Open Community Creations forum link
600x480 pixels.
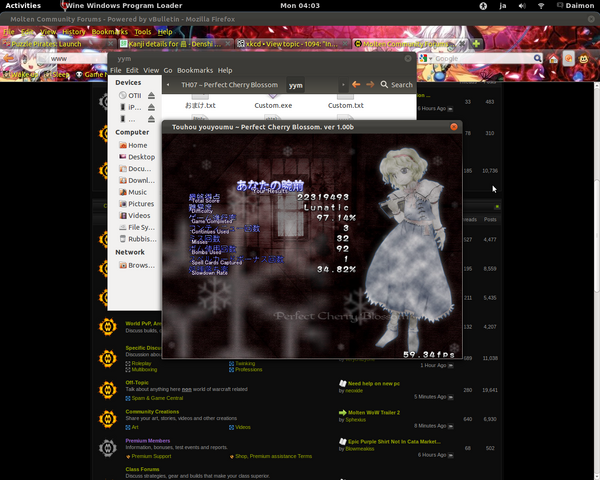152,411
